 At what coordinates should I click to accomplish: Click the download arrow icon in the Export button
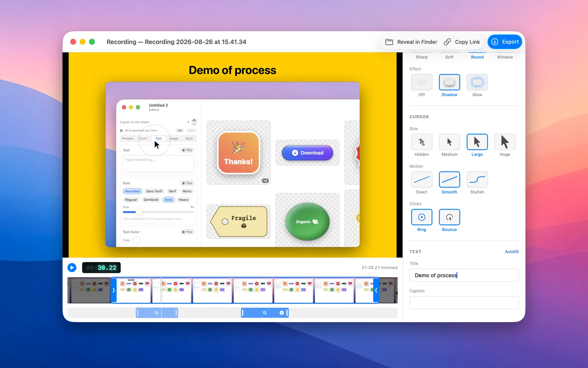click(495, 42)
